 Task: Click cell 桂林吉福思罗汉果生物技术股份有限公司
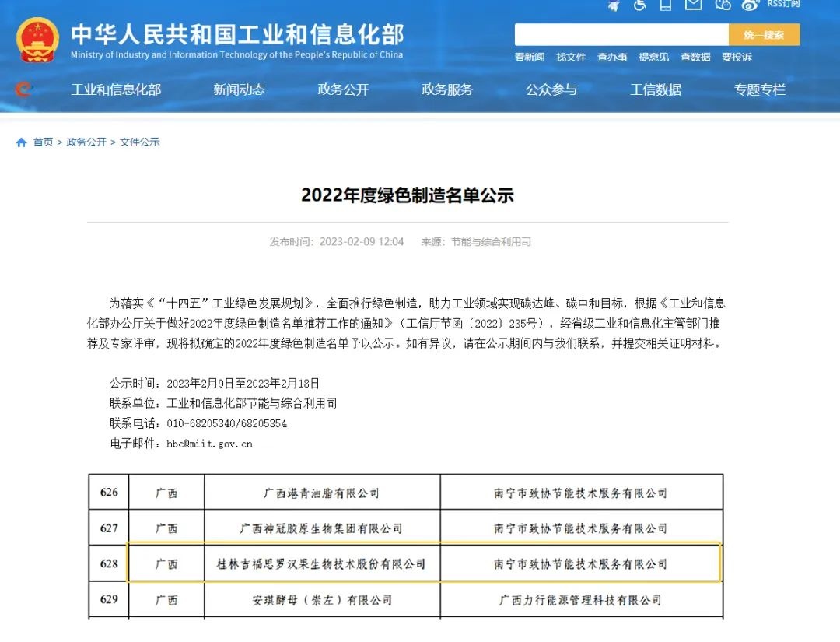[321, 563]
